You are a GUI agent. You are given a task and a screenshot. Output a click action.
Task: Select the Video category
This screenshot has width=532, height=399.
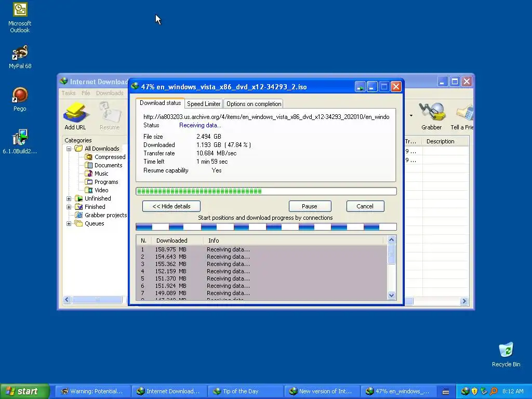click(97, 190)
